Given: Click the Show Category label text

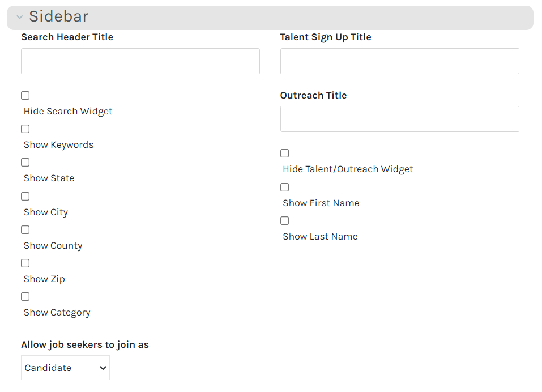Looking at the screenshot, I should point(57,313).
